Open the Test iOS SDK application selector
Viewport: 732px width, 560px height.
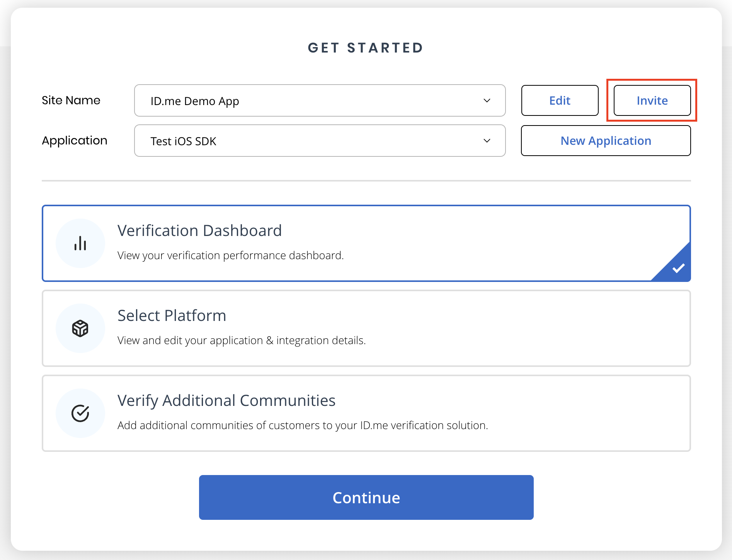point(309,141)
